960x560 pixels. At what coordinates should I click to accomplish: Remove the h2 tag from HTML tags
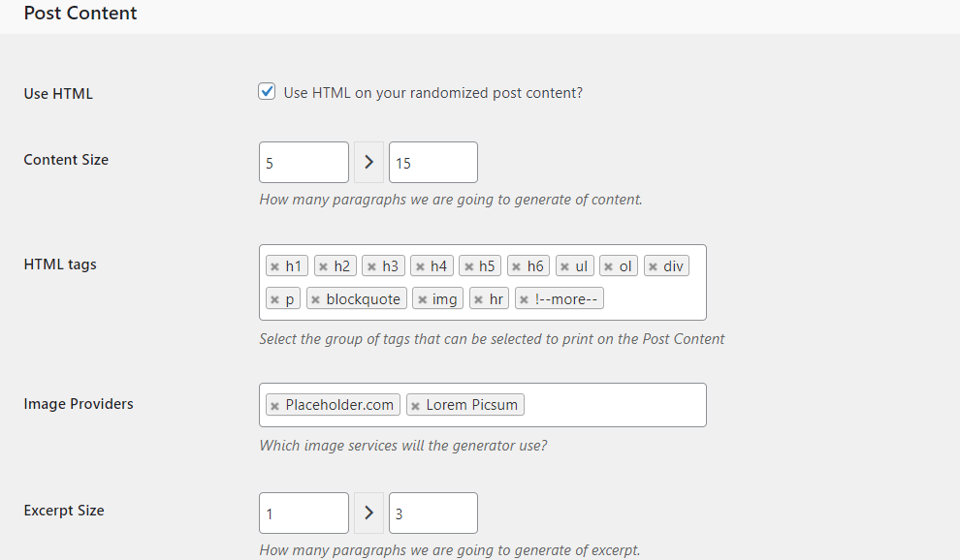click(x=322, y=265)
